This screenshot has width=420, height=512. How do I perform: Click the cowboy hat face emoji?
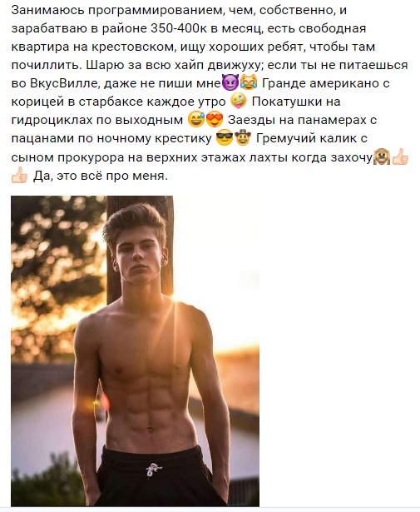click(x=243, y=138)
